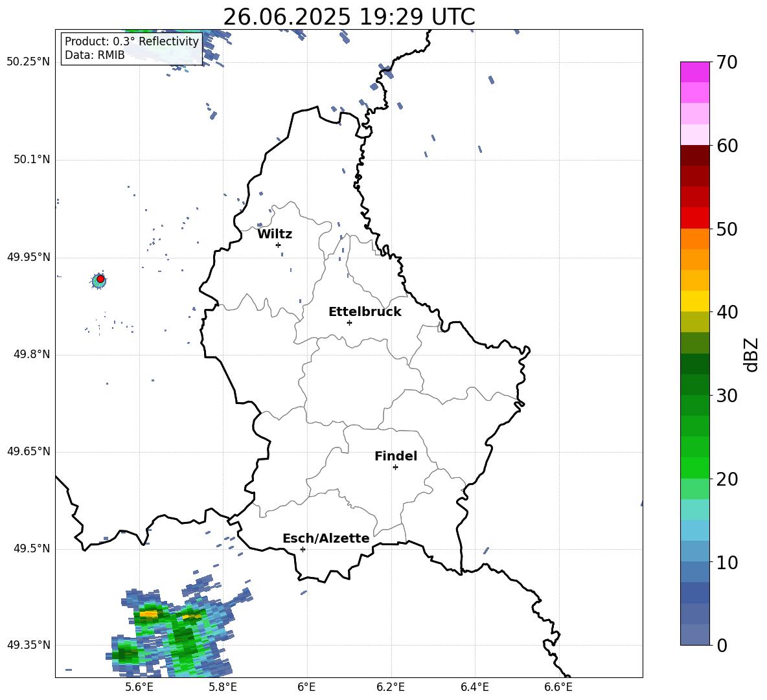
Task: Click the 5.8°E longitude label
Action: pos(223,687)
